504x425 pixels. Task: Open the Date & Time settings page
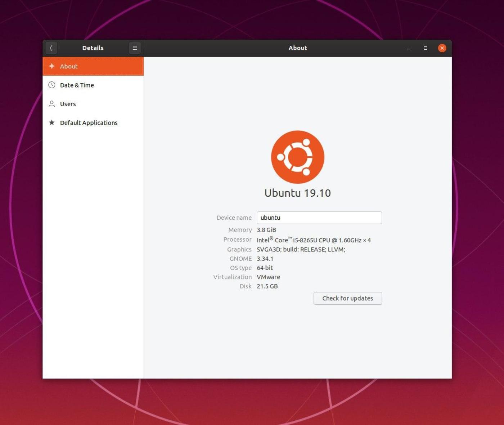[77, 85]
